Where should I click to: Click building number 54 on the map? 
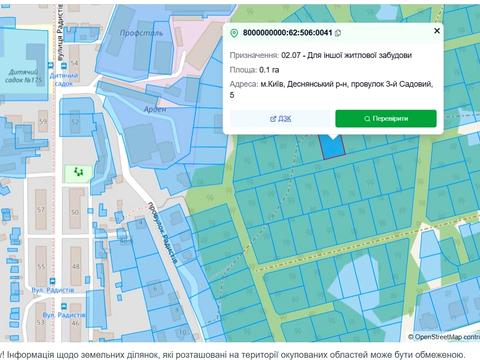point(74,63)
